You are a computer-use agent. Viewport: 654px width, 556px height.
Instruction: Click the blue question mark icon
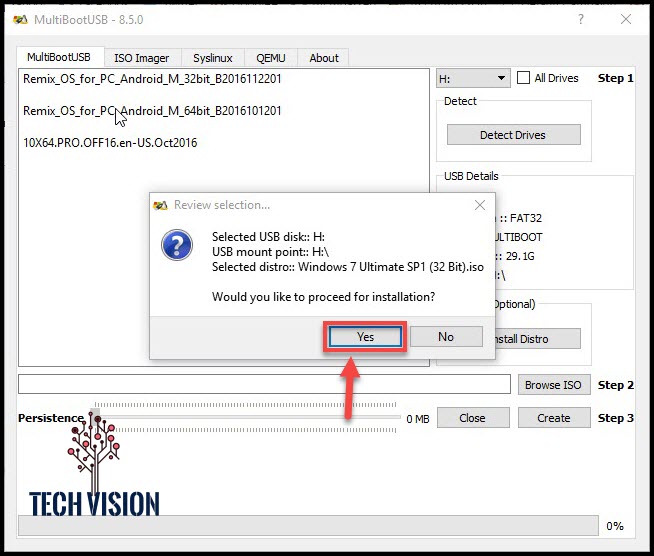point(177,245)
